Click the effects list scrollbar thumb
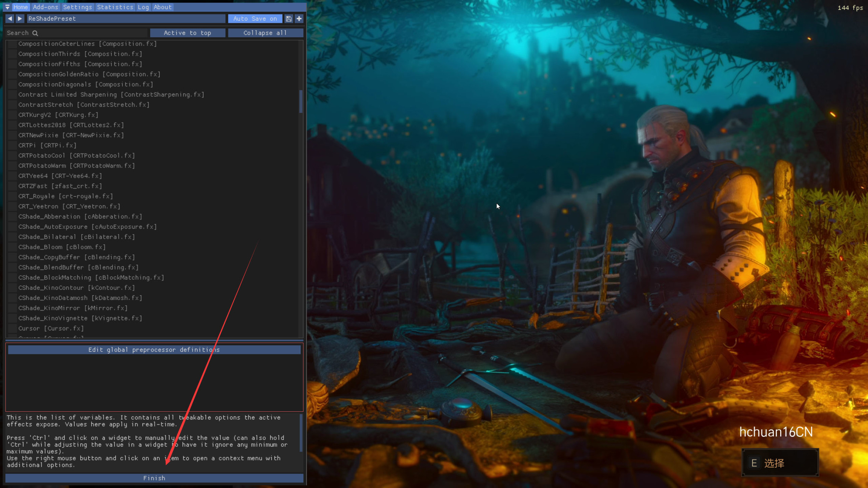Image resolution: width=868 pixels, height=488 pixels. pyautogui.click(x=301, y=101)
